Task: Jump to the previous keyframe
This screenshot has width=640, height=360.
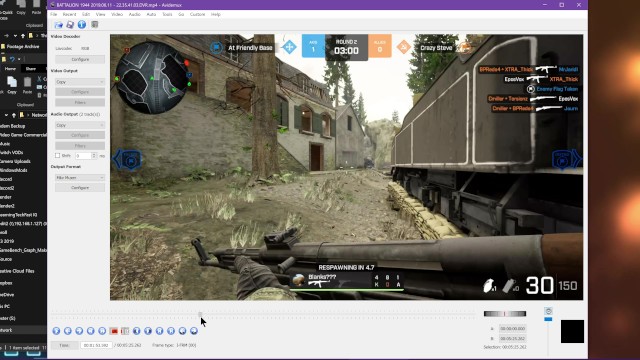Action: coord(91,331)
